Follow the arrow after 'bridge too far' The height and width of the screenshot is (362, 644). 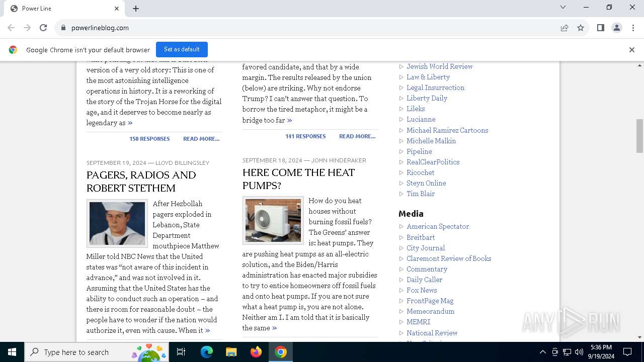point(289,120)
